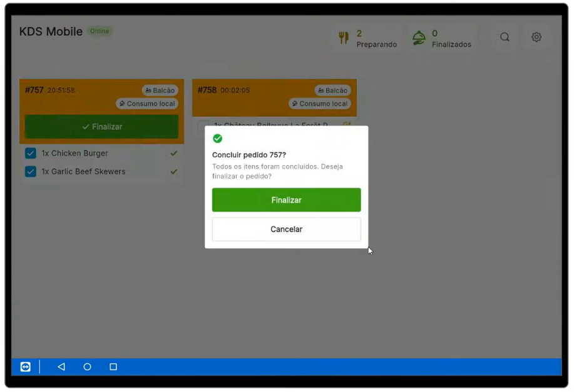Tap the Android back triangle icon

[61, 366]
